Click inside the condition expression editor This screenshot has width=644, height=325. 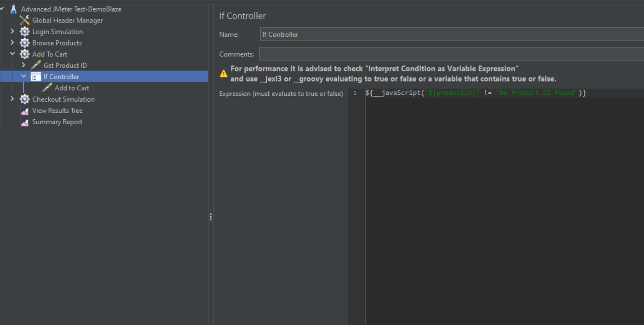point(505,207)
